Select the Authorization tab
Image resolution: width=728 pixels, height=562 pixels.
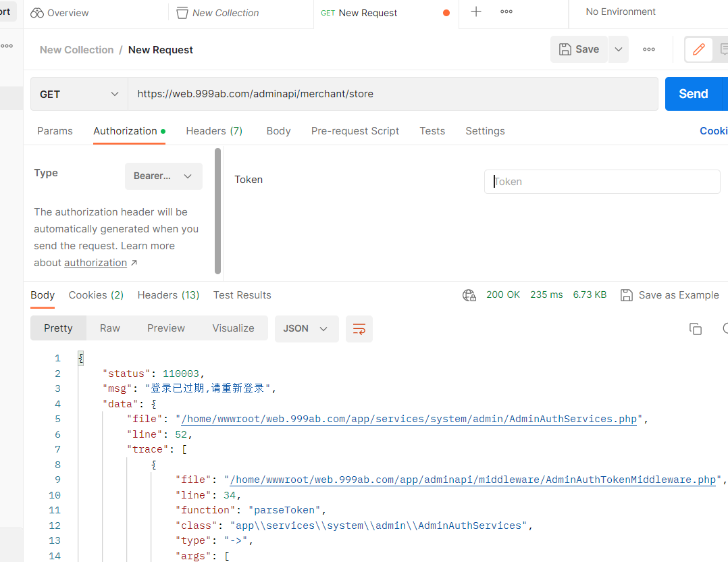click(129, 131)
